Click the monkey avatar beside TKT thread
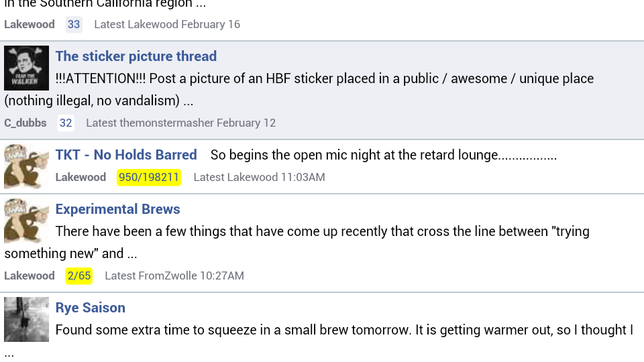The height and width of the screenshot is (362, 644). [x=26, y=166]
